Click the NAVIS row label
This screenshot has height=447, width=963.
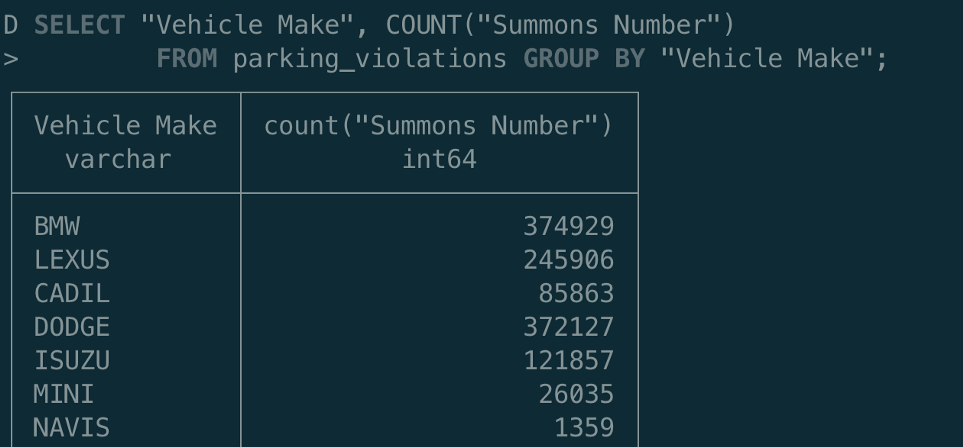(72, 428)
